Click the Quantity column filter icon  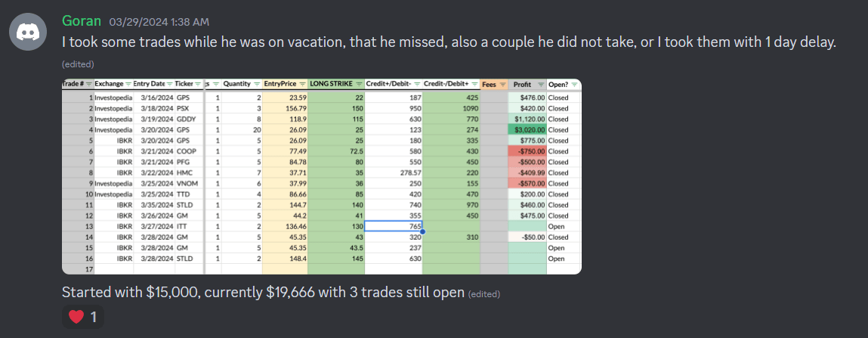[257, 84]
